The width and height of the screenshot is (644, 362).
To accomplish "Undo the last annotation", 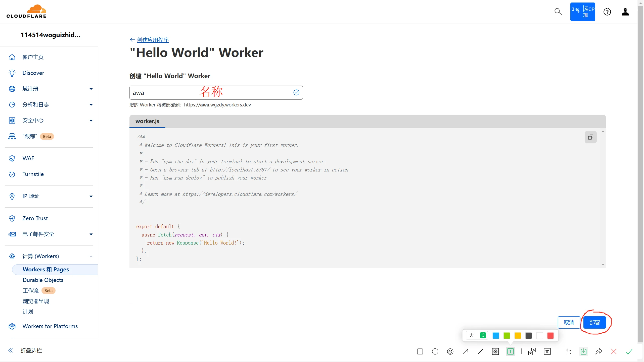I will click(568, 351).
